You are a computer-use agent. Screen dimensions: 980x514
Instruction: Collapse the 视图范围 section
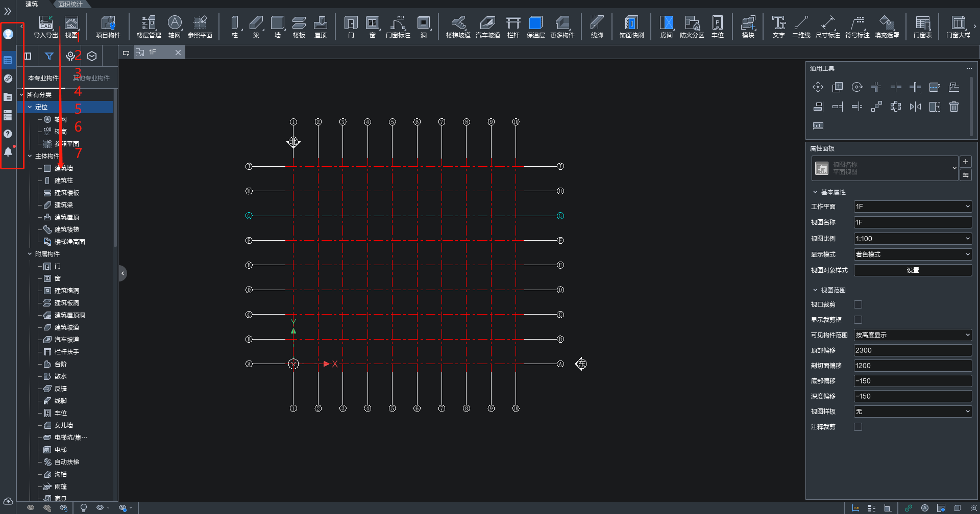[x=815, y=290]
